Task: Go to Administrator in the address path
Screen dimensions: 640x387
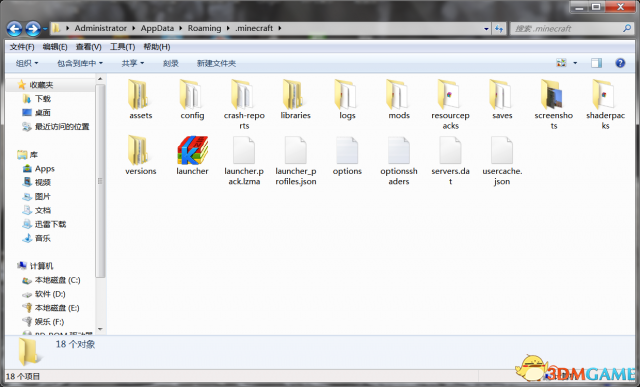Action: click(x=100, y=28)
